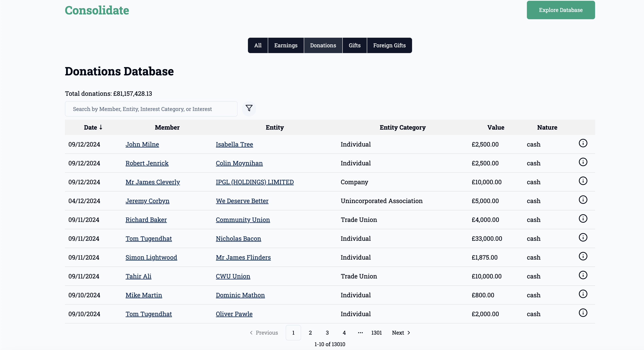Image resolution: width=644 pixels, height=350 pixels.
Task: Open IPGL (HOLDINGS) LIMITED entity link
Action: coord(254,182)
